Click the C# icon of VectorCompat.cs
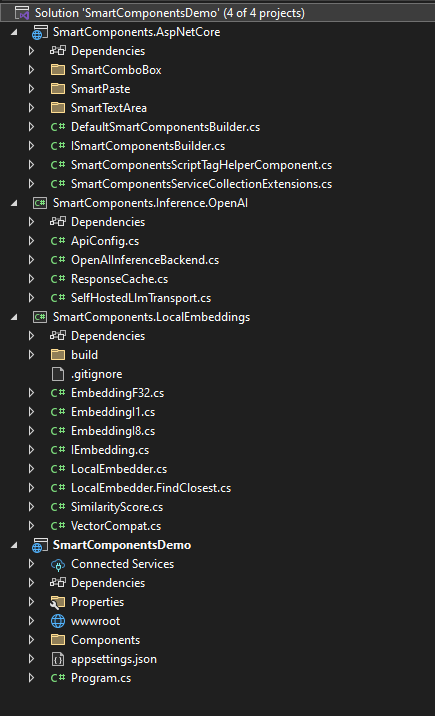This screenshot has width=435, height=716. (58, 526)
